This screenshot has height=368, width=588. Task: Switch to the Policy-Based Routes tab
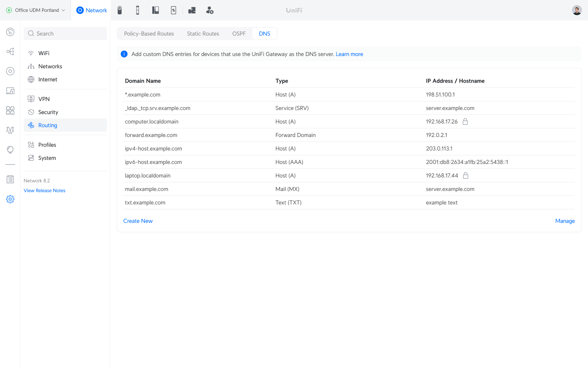[149, 34]
